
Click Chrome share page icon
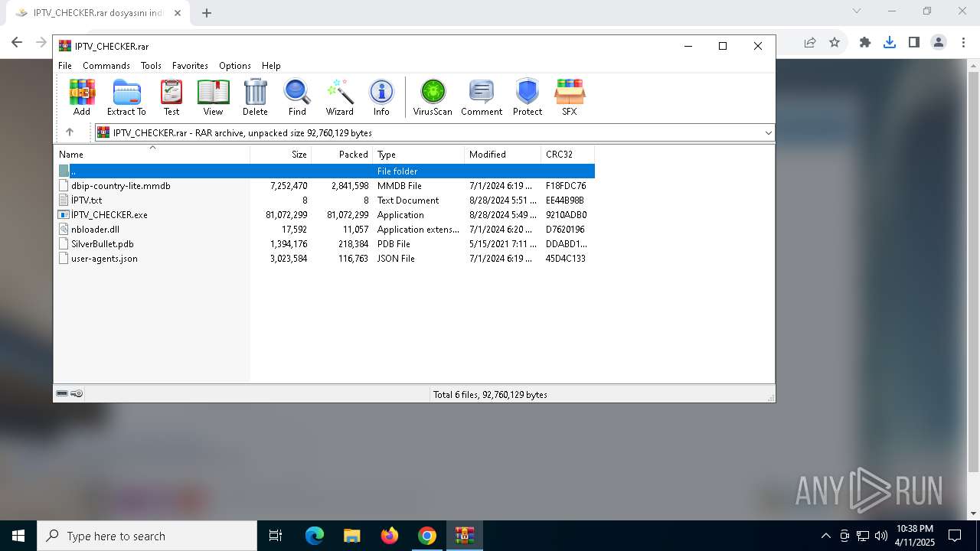click(x=810, y=42)
